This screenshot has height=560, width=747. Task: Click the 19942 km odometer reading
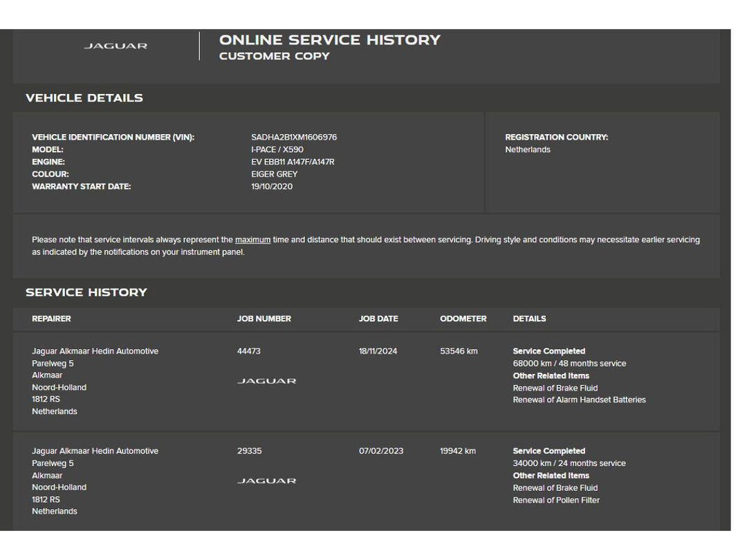458,451
